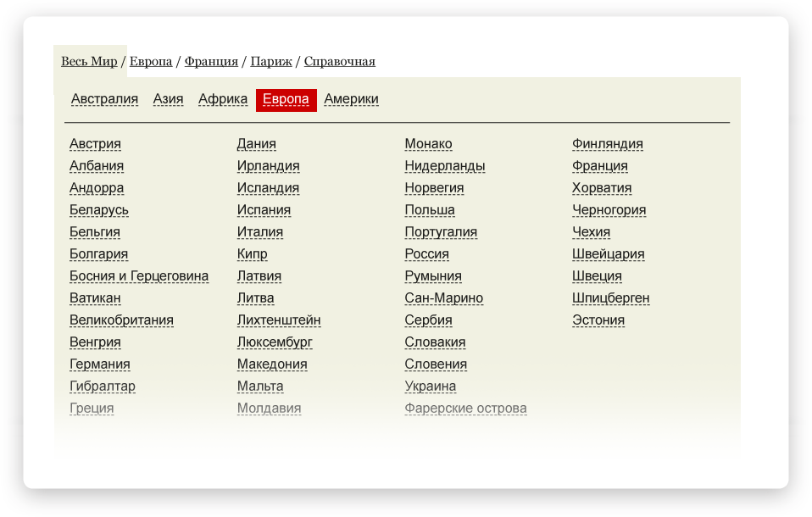Open the Америки region tab
The height and width of the screenshot is (517, 812).
click(351, 99)
